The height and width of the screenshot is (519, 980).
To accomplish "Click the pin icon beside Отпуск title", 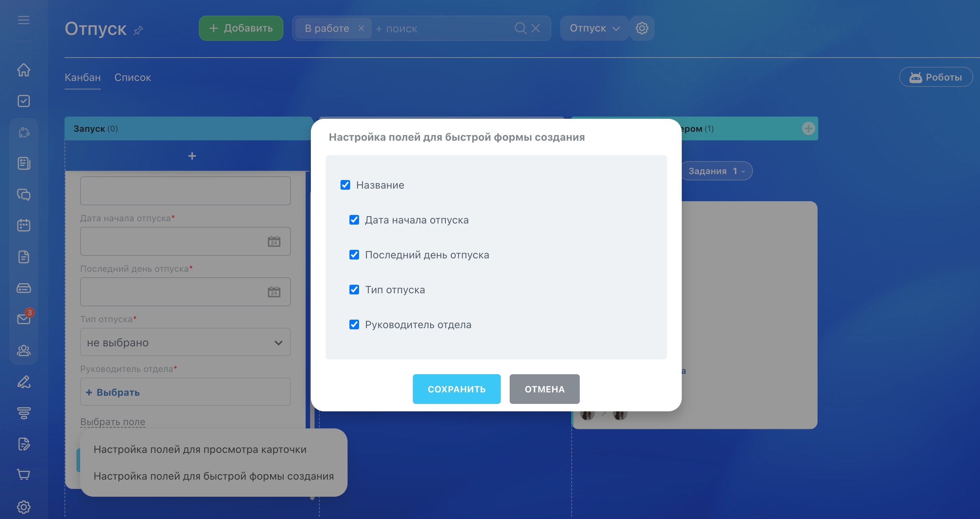I will pos(138,30).
